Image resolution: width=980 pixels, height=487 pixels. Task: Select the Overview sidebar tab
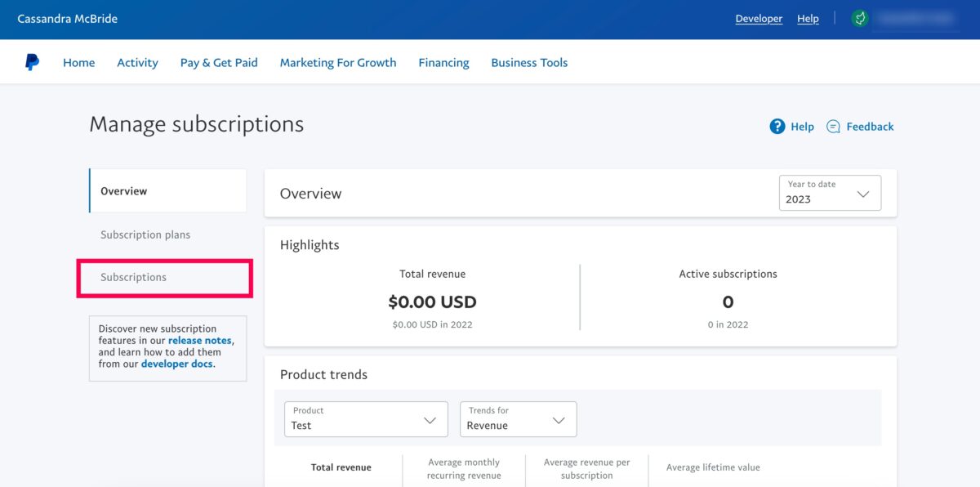click(168, 191)
